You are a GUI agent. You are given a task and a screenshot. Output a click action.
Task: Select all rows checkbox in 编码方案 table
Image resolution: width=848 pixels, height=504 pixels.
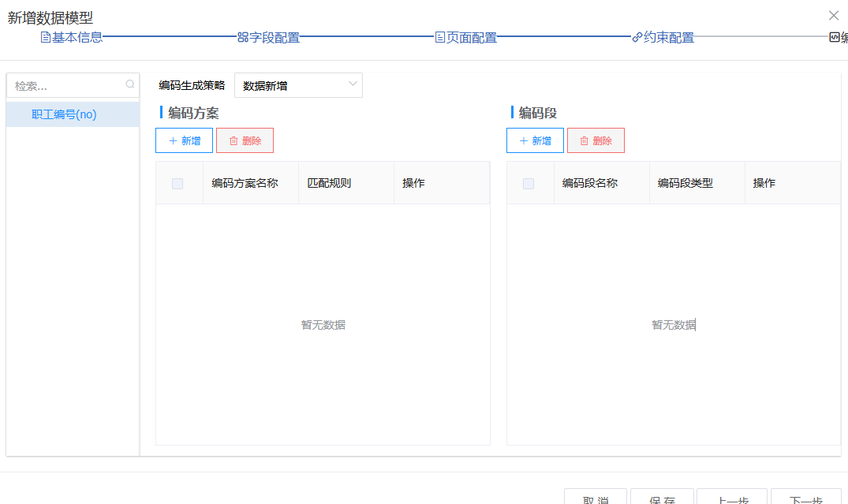pos(177,183)
